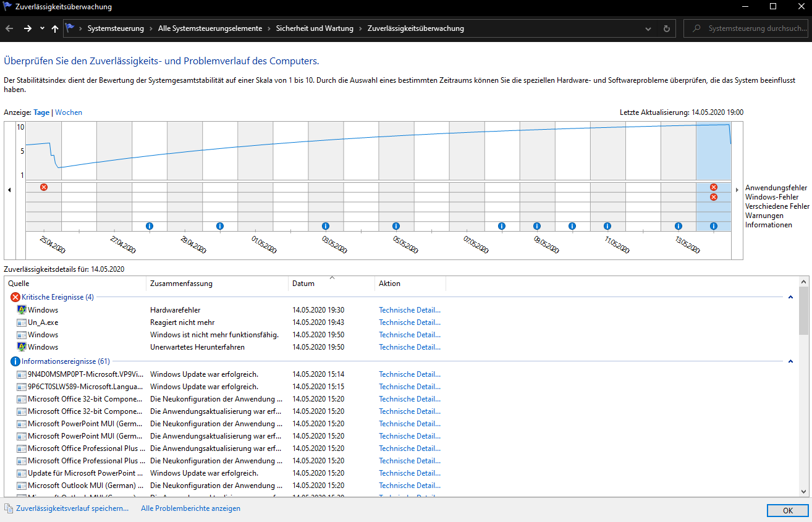This screenshot has width=812, height=522.
Task: Confirm with the OK button
Action: [787, 511]
